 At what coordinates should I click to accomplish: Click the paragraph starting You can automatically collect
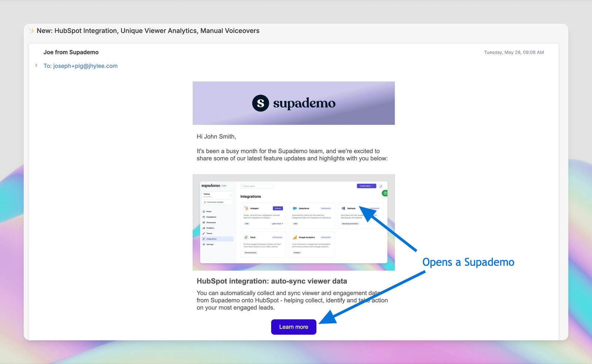(292, 300)
